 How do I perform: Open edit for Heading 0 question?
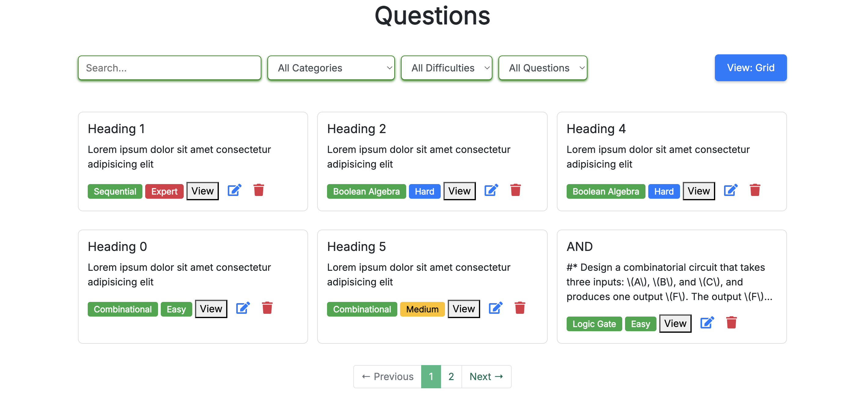click(243, 308)
